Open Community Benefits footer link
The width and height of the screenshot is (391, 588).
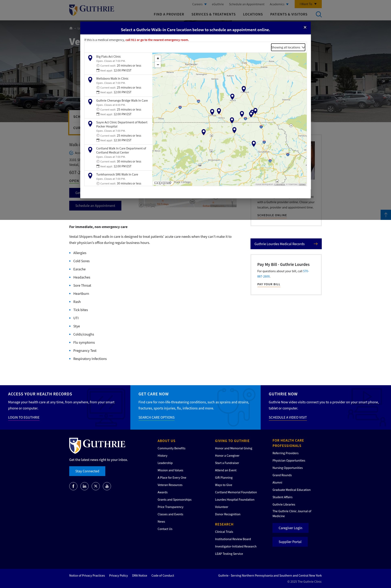coord(171,448)
